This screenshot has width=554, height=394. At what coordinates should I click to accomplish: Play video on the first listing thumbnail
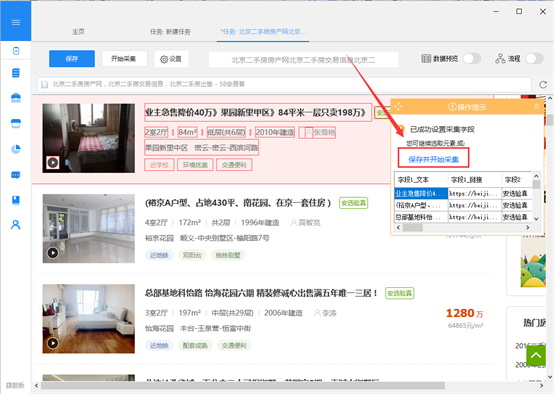[x=53, y=163]
